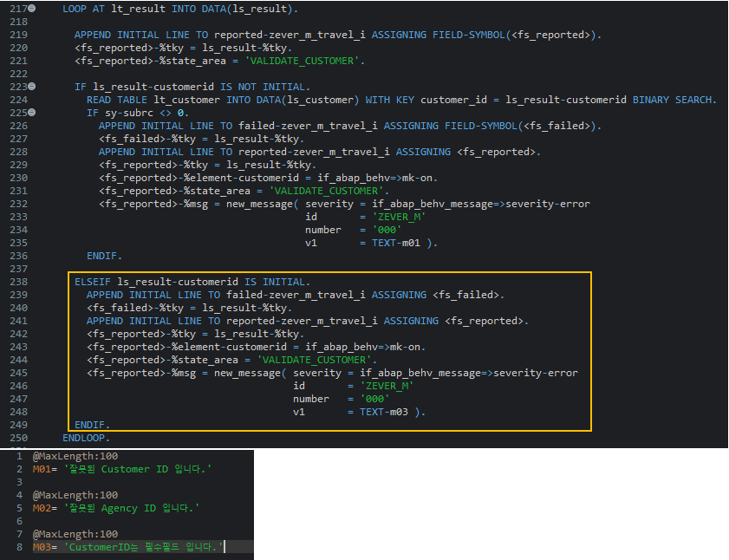This screenshot has height=560, width=729.
Task: Click @MaxLength:100 annotation on line 7
Action: (75, 534)
